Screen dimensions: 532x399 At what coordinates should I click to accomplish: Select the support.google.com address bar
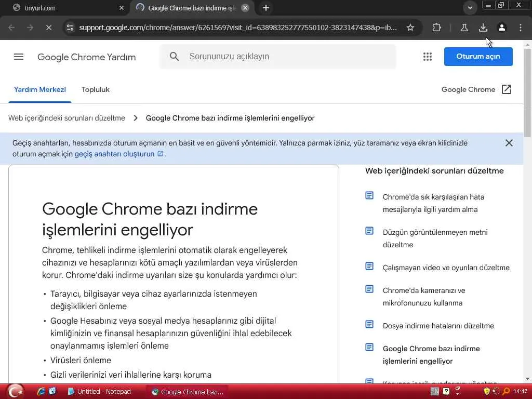[x=237, y=28]
